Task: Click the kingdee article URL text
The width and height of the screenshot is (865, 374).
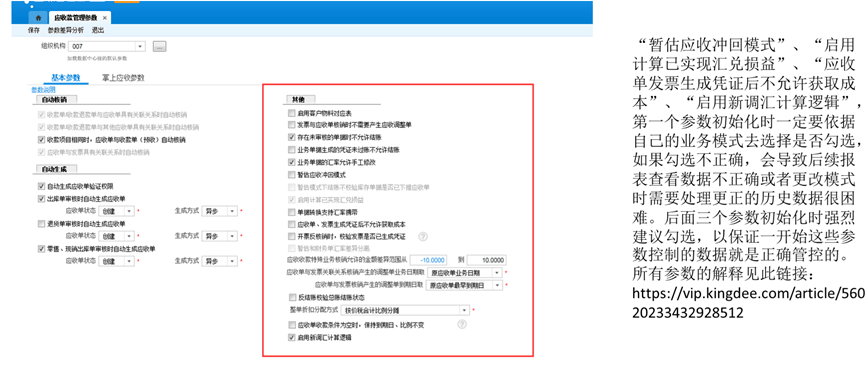Action: click(x=748, y=302)
